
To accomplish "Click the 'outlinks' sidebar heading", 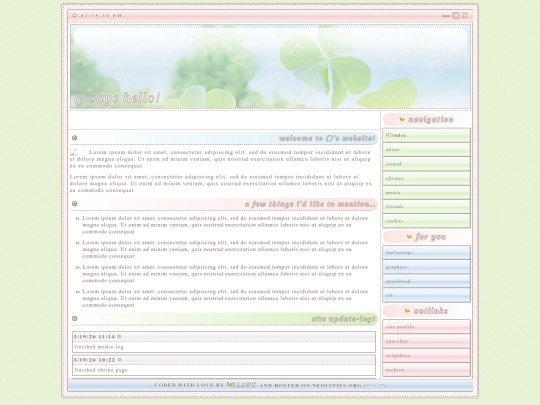I will click(430, 311).
